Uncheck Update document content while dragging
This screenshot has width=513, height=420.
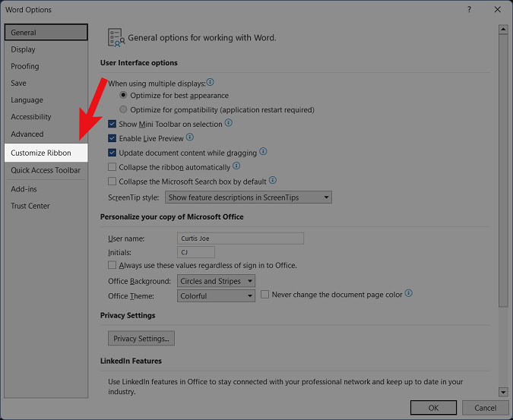click(112, 153)
